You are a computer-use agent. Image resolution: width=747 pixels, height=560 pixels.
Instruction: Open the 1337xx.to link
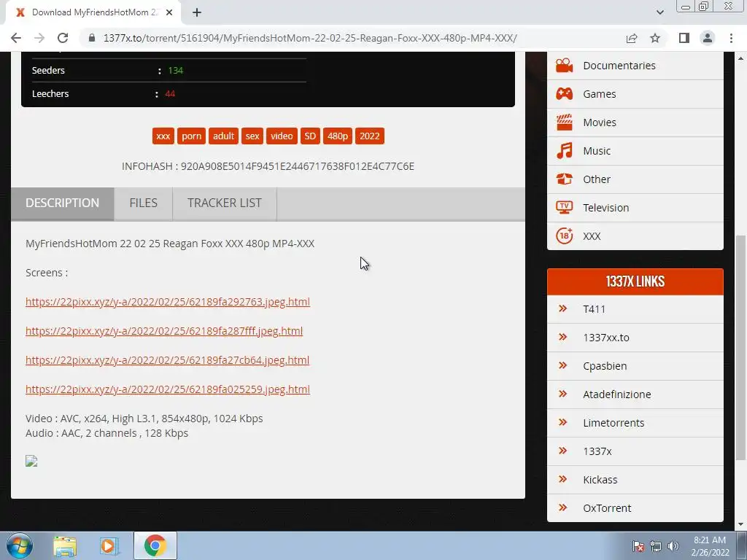(606, 338)
